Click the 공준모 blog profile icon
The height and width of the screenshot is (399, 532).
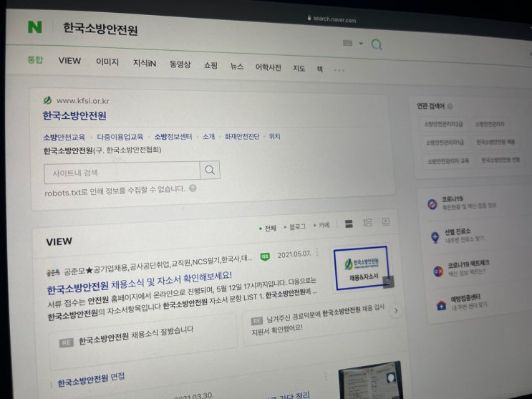(x=53, y=272)
